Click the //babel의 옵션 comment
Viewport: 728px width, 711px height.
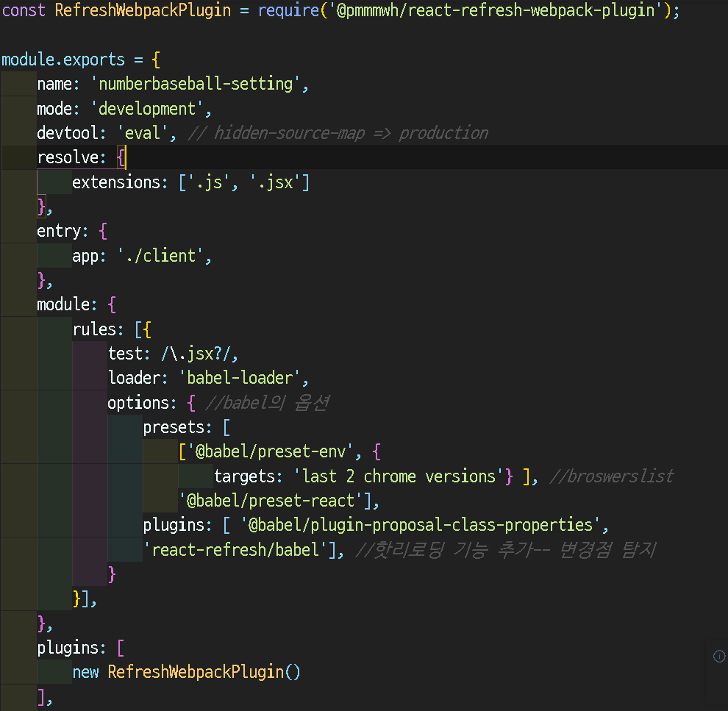268,402
